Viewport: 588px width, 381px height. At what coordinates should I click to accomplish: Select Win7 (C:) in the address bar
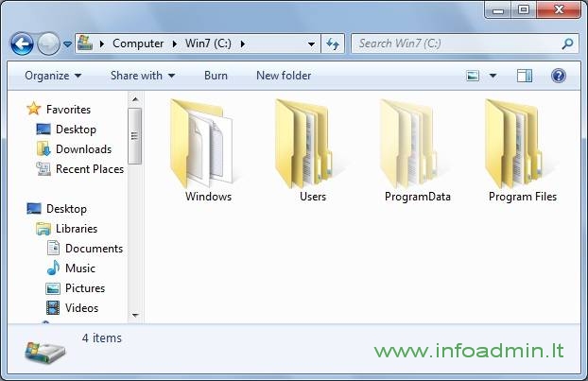(x=208, y=43)
